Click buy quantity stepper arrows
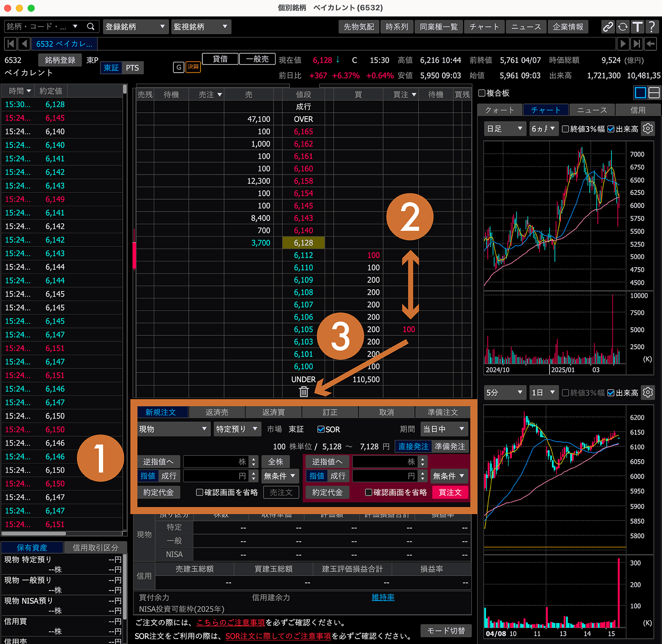The height and width of the screenshot is (644, 662). [422, 462]
